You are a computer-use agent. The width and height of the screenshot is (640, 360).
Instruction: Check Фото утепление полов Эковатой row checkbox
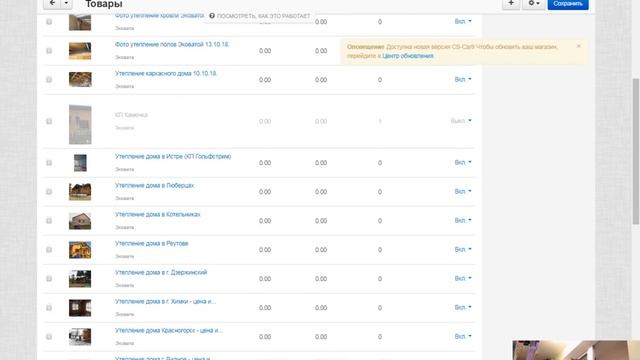[49, 51]
